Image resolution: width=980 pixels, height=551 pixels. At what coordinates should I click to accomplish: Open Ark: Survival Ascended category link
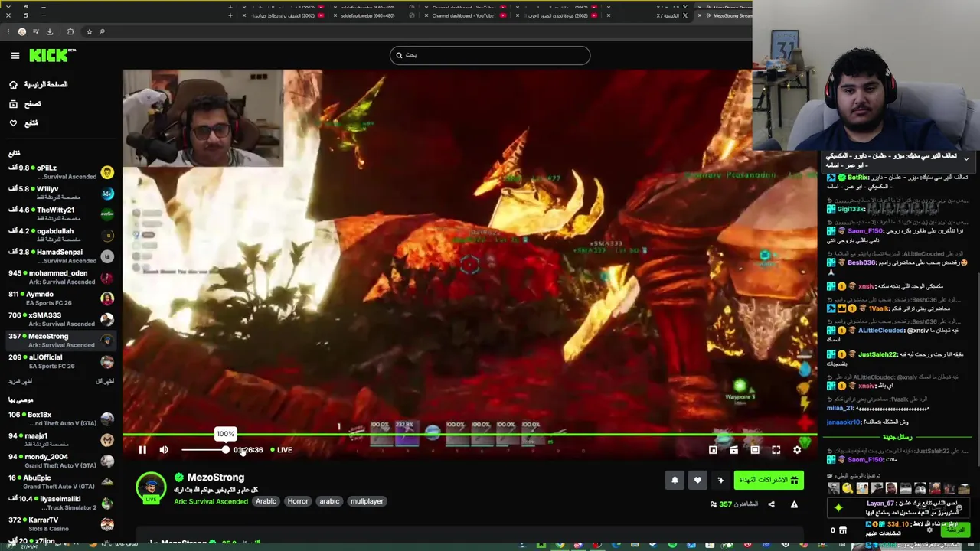211,501
